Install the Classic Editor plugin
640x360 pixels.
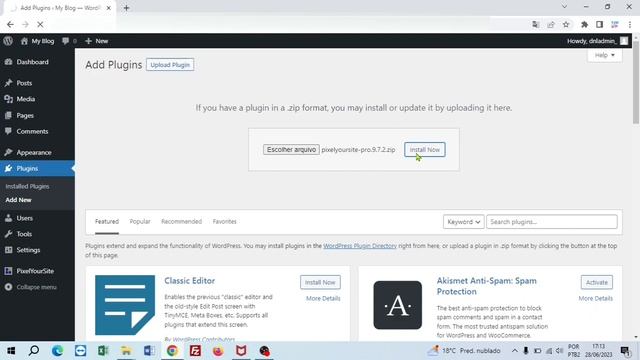320,282
